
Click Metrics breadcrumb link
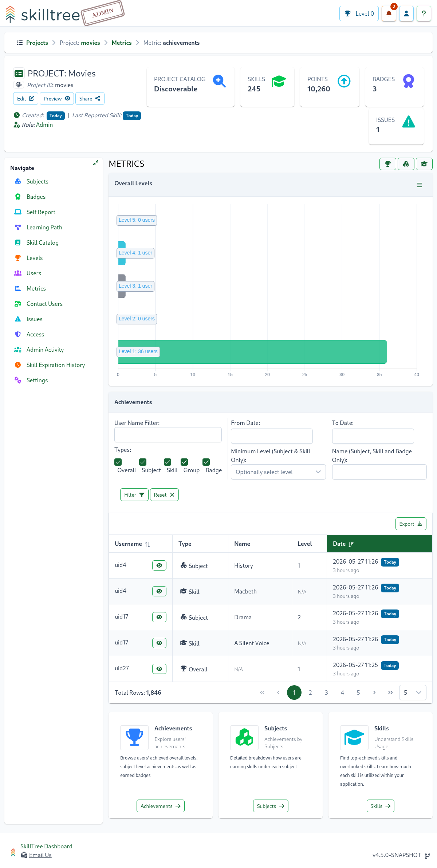(122, 43)
